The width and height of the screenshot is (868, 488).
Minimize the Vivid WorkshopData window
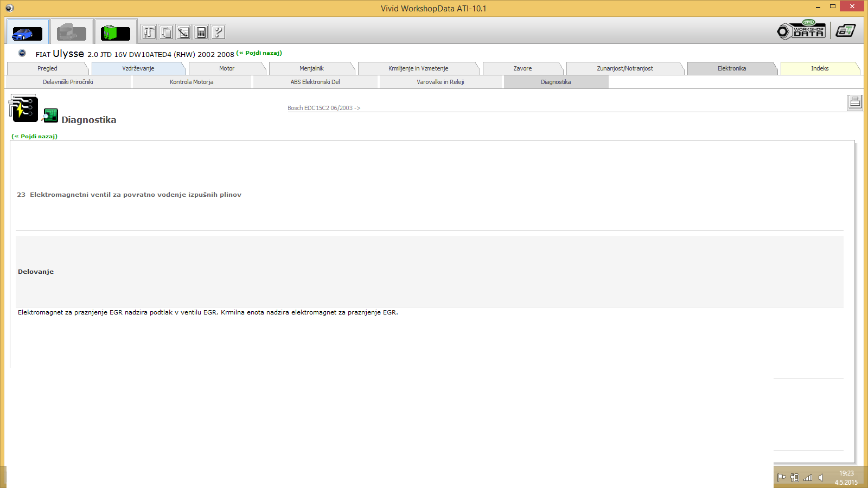pyautogui.click(x=818, y=7)
